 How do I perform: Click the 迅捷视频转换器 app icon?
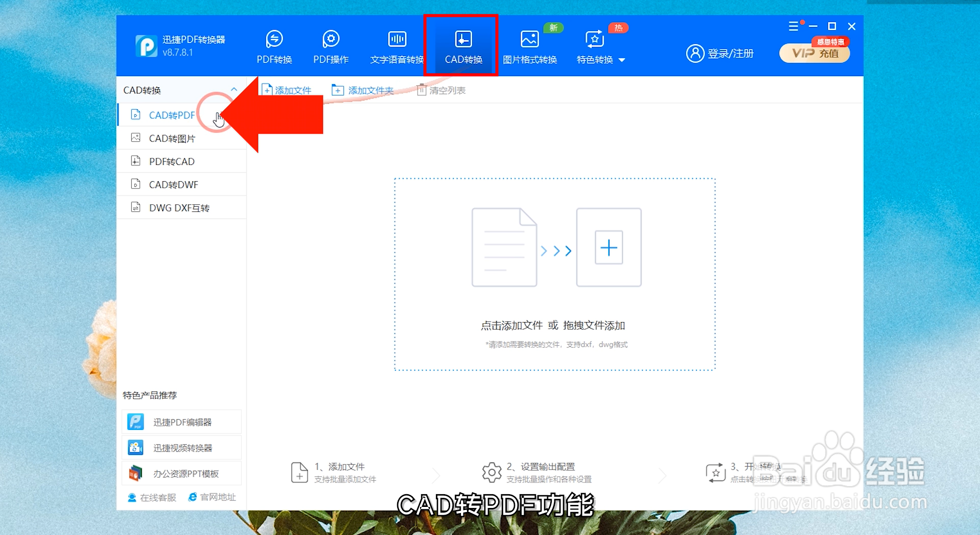(135, 448)
